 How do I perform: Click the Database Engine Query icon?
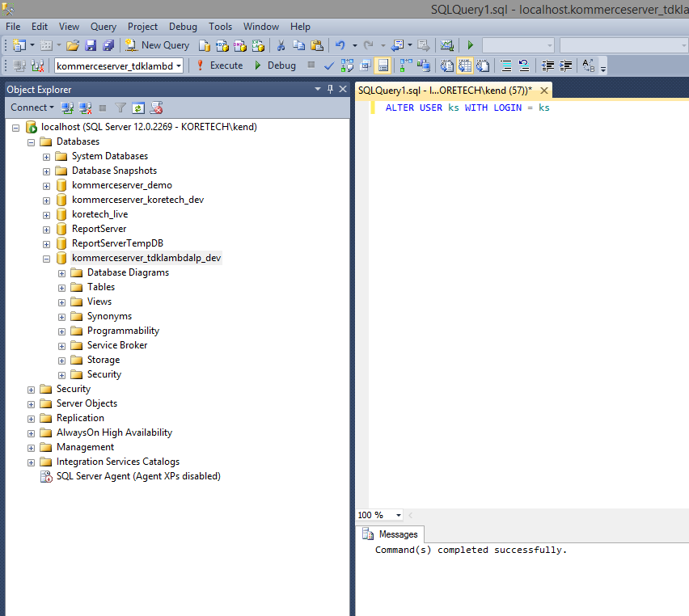click(205, 45)
